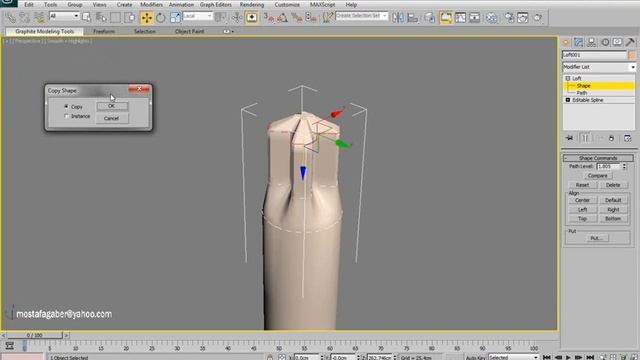Switch to Create command panel tab
640x360 pixels.
(x=566, y=42)
